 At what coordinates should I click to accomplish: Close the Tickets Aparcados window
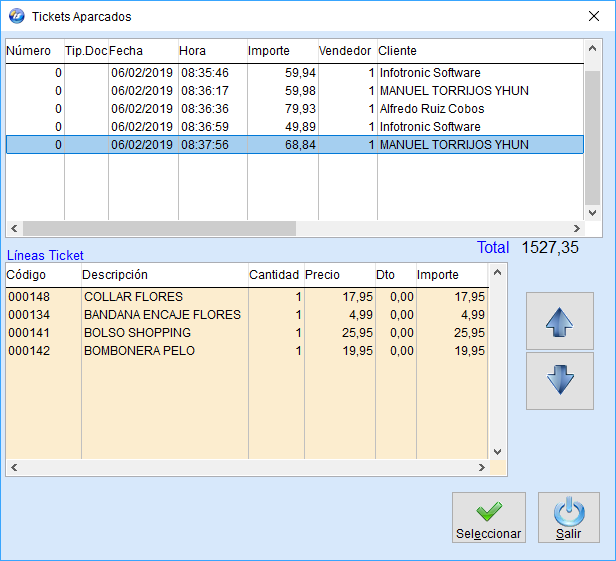click(594, 16)
